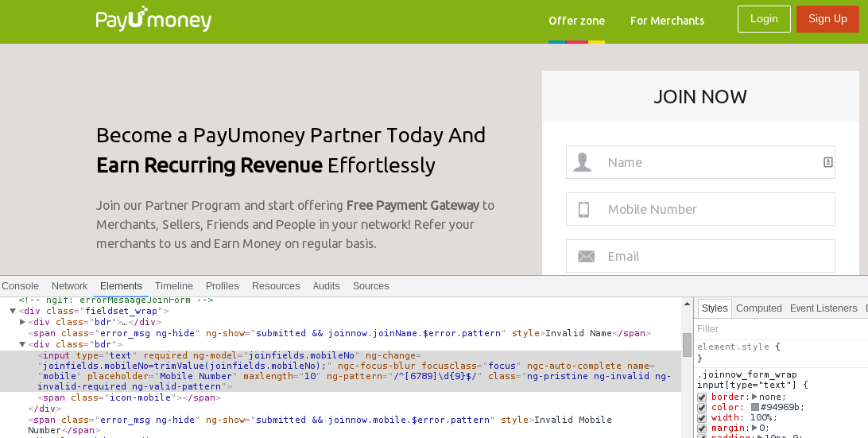Select the Styles sidebar tab
This screenshot has width=868, height=438.
pos(714,308)
